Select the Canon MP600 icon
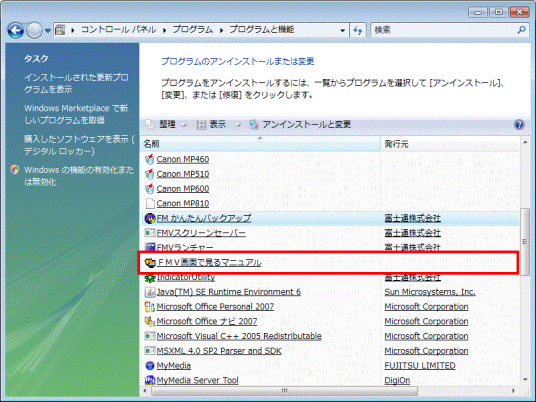 pyautogui.click(x=149, y=189)
